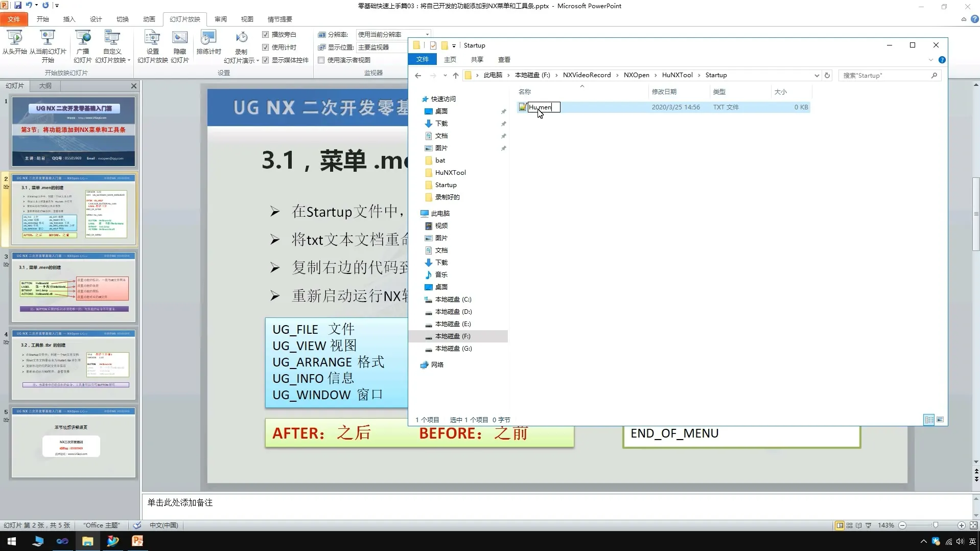The height and width of the screenshot is (551, 980).
Task: Disable the 使用计时 timings checkbox
Action: (266, 47)
